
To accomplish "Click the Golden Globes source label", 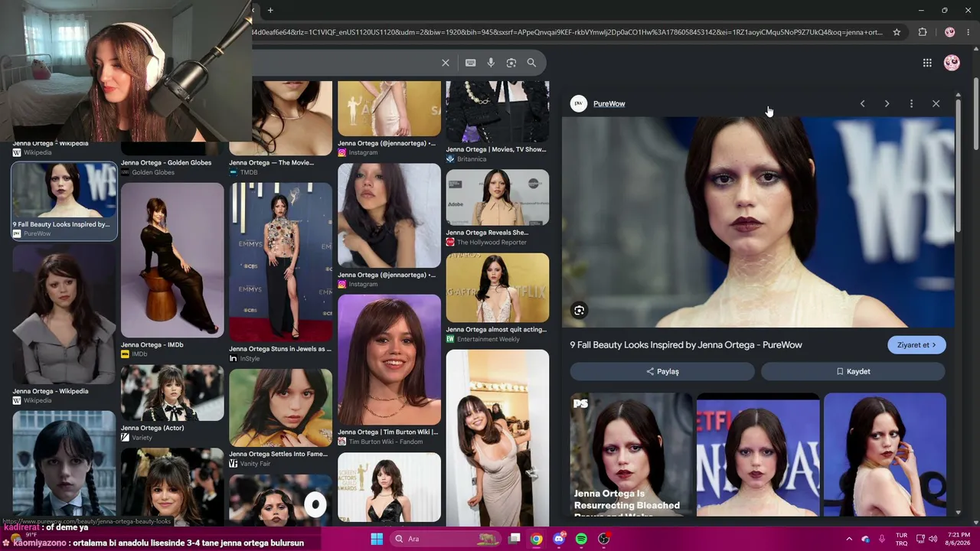I will pos(153,173).
